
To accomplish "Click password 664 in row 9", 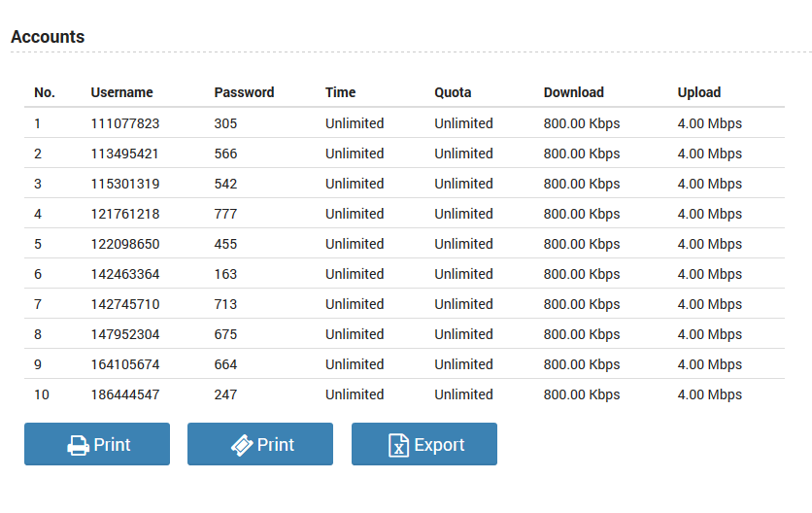I will pos(225,364).
